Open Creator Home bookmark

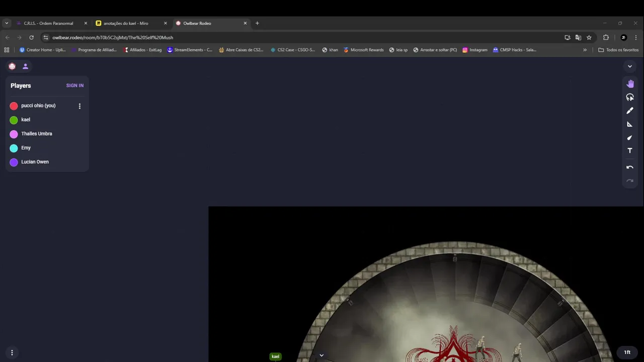[x=42, y=50]
